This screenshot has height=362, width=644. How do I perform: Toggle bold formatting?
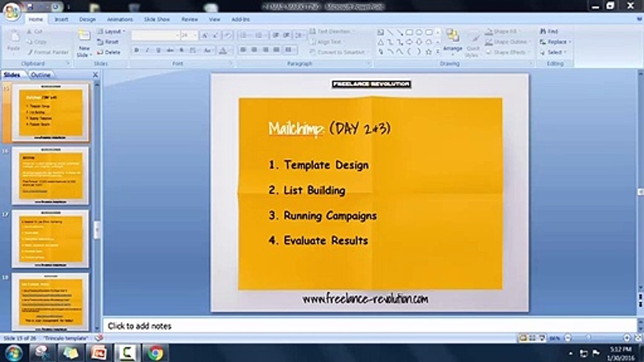pyautogui.click(x=136, y=50)
